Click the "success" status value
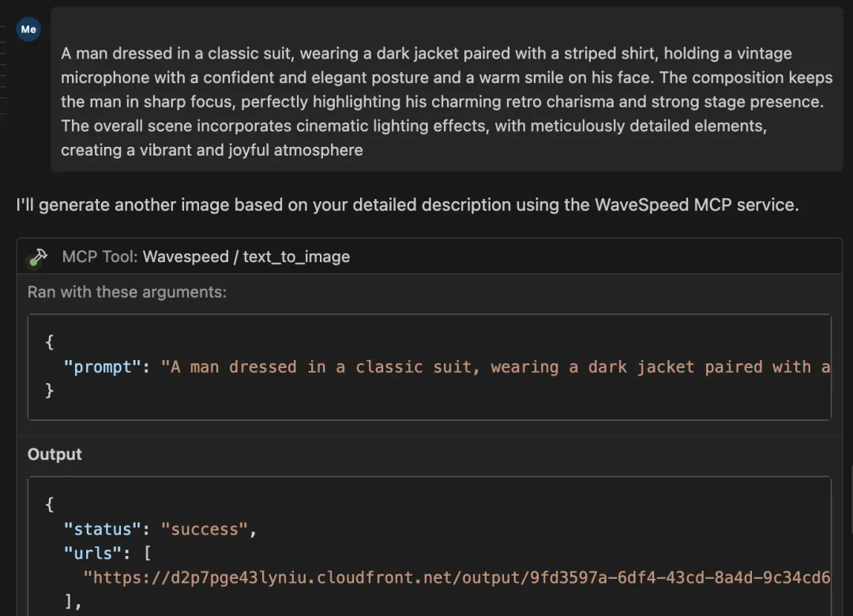This screenshot has height=616, width=853. [205, 529]
